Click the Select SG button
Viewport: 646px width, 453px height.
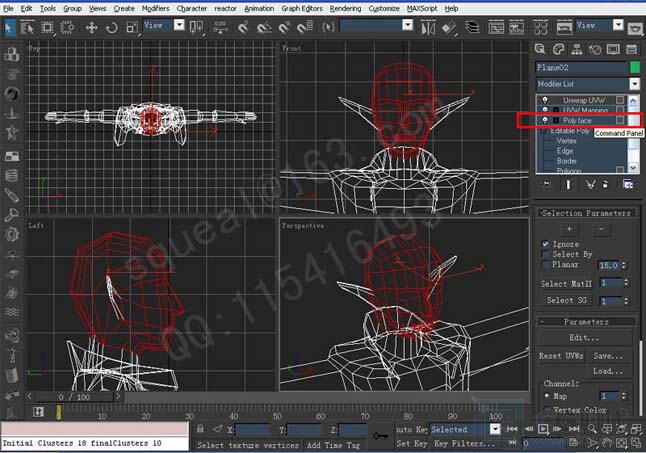pyautogui.click(x=566, y=300)
